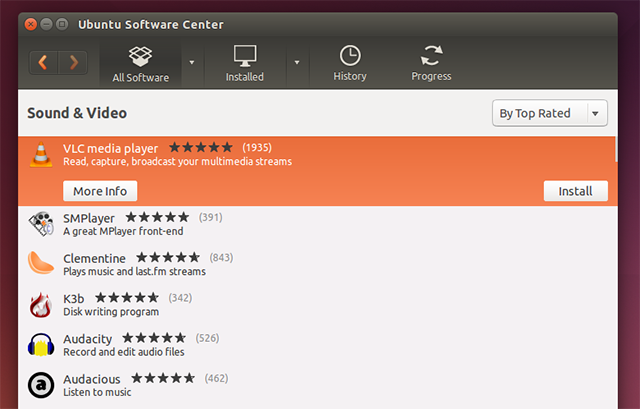Image resolution: width=640 pixels, height=409 pixels.
Task: Click the VLC traffic cone icon
Action: point(41,155)
